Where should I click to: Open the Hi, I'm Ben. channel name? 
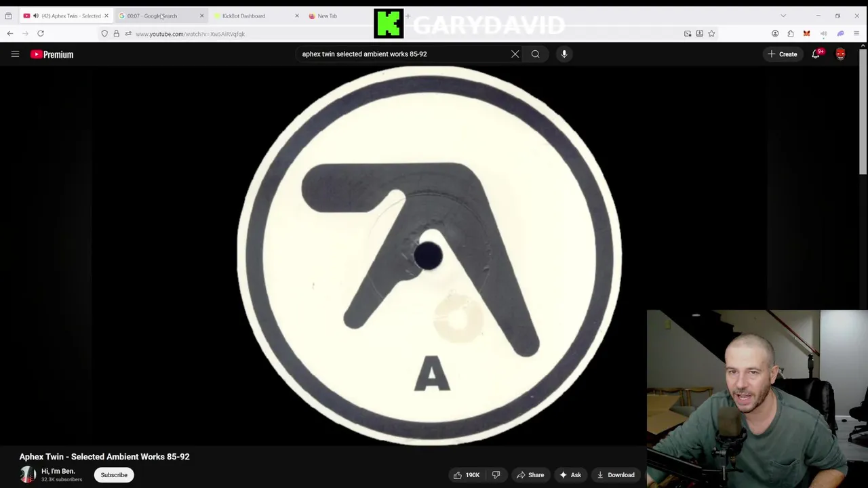[x=58, y=471]
